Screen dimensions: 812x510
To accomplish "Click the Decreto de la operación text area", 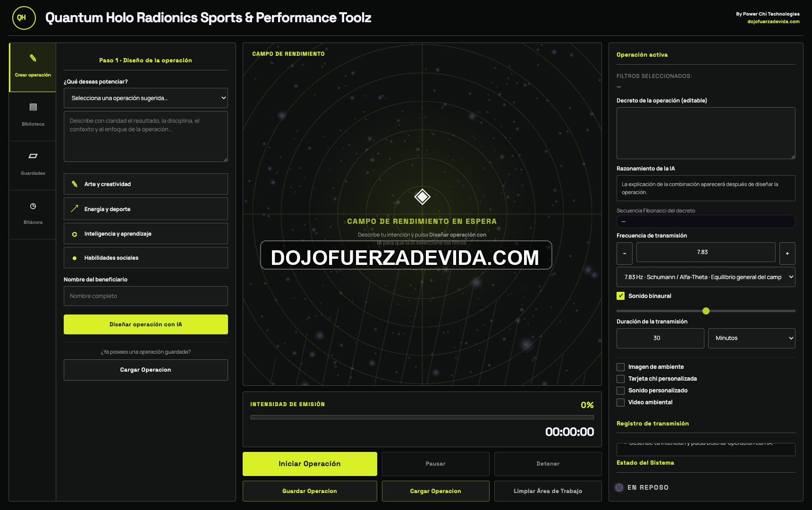I will pos(706,133).
